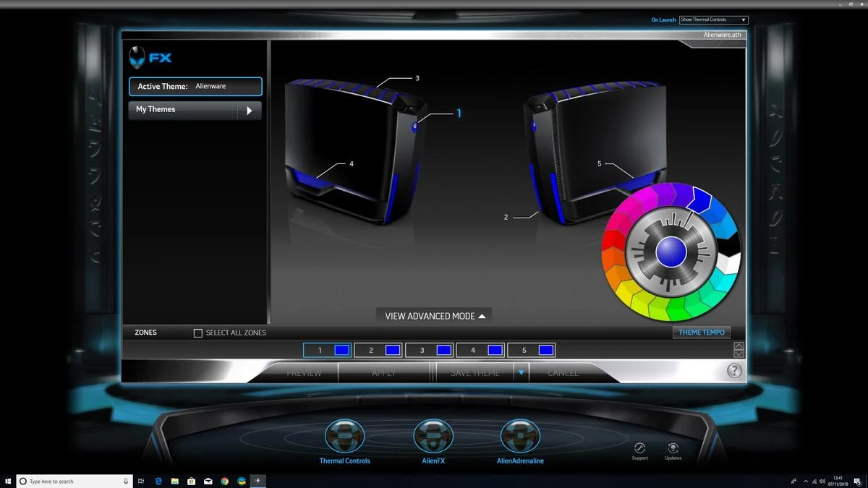Open File Explorer from taskbar
Viewport: 868px width, 488px height.
point(175,481)
